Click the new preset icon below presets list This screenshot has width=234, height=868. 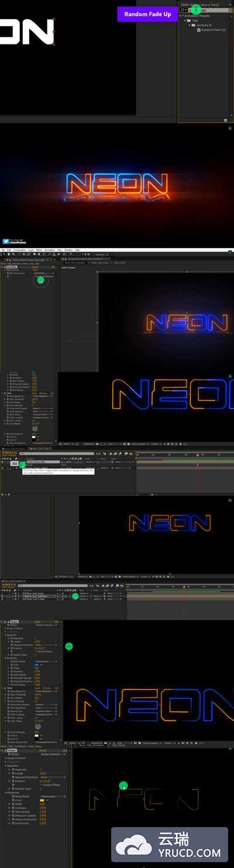pos(225,120)
